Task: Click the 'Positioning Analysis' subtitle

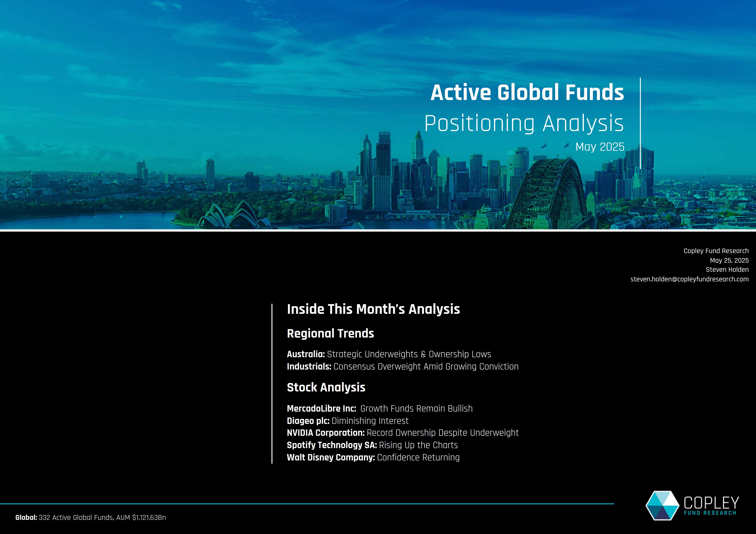Action: [x=524, y=123]
